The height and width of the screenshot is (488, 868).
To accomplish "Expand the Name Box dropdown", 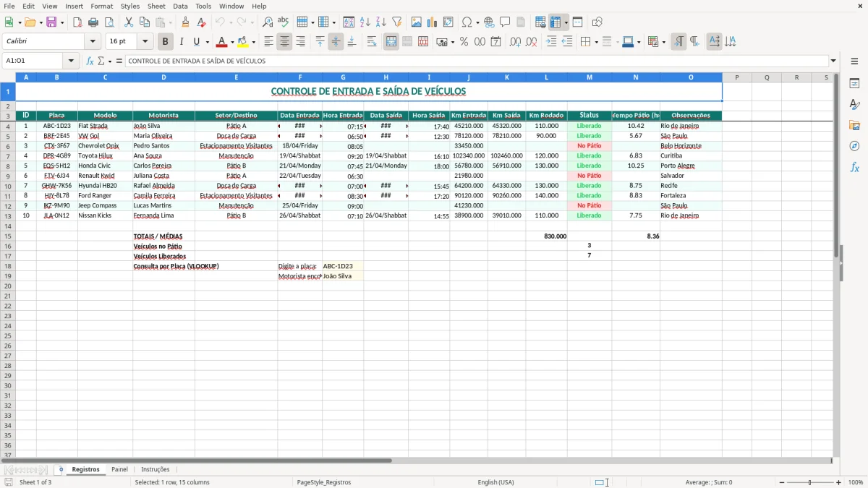I will click(x=71, y=61).
